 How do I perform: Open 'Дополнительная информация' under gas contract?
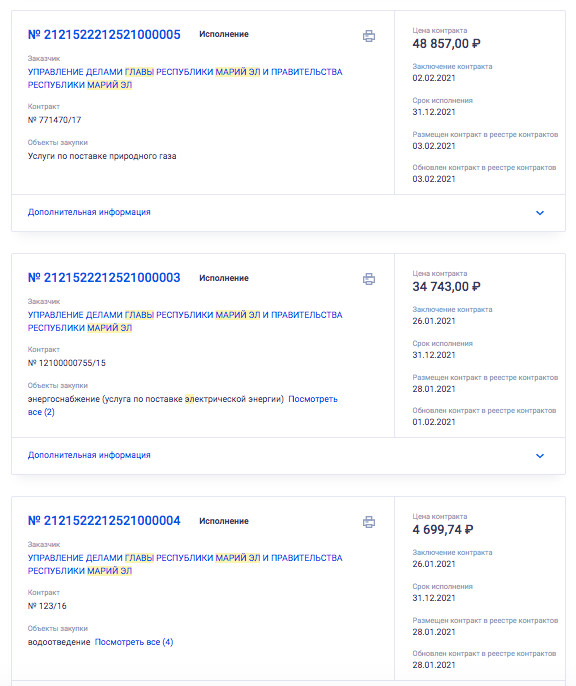click(x=89, y=212)
